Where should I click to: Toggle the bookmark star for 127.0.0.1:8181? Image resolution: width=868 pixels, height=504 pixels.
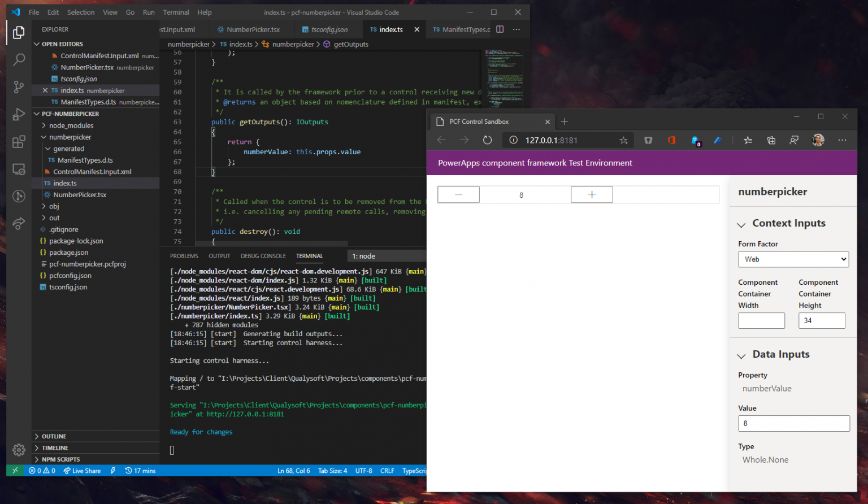click(x=623, y=140)
